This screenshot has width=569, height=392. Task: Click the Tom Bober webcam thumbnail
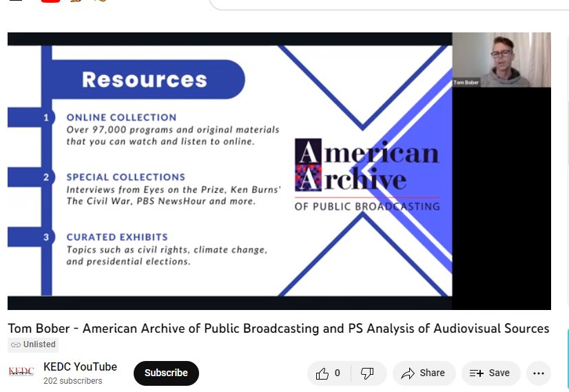click(501, 60)
